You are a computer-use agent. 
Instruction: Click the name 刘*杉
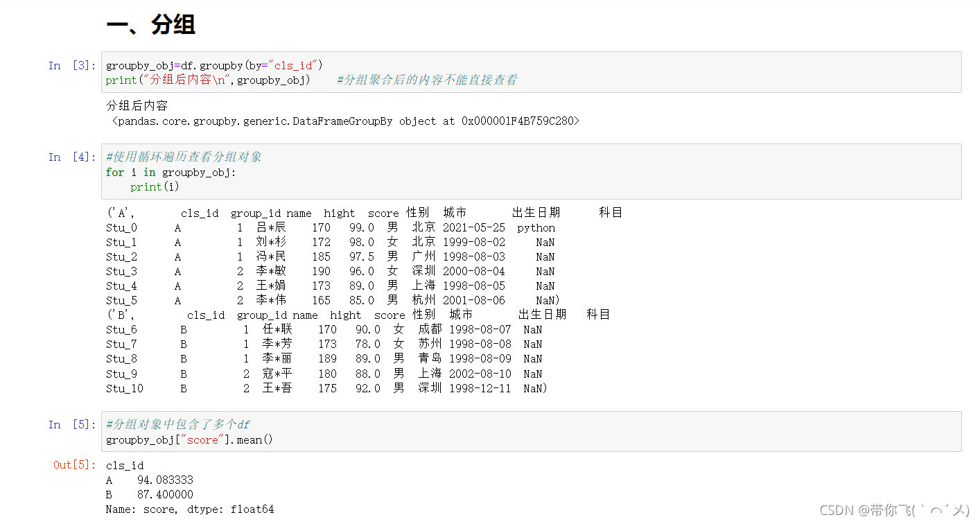[x=271, y=243]
